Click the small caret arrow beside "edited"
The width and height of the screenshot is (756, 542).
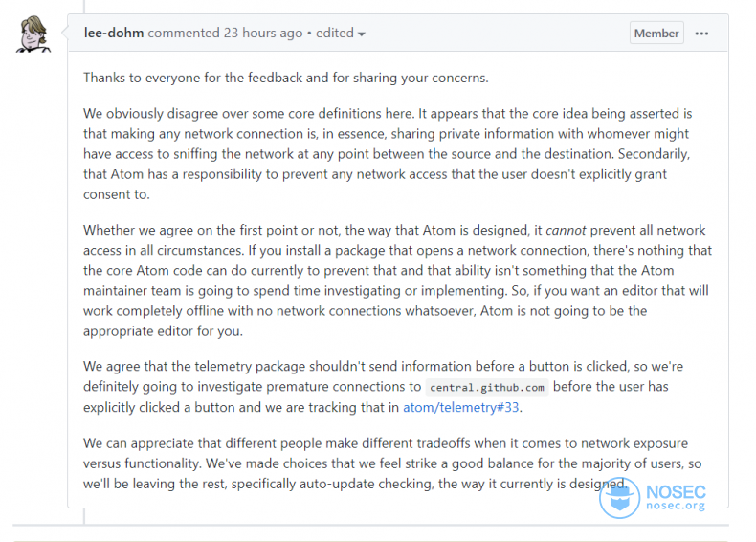361,34
